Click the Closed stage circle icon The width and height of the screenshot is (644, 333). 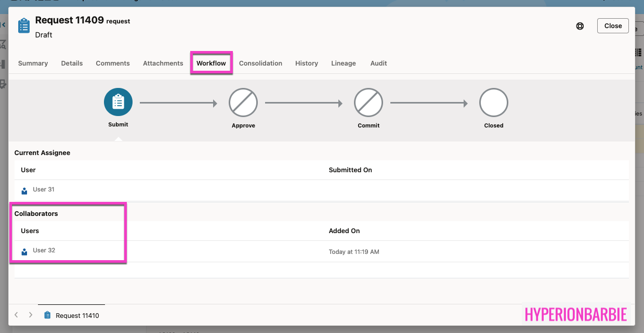(493, 102)
